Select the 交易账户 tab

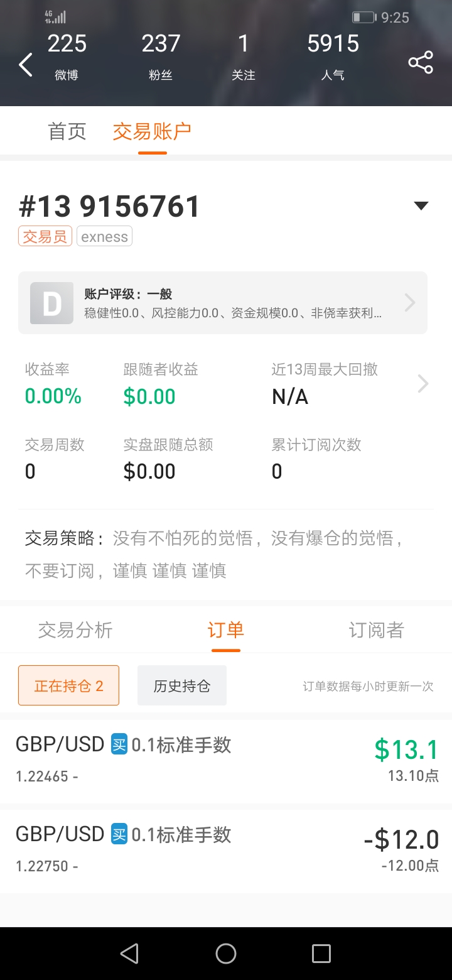152,131
